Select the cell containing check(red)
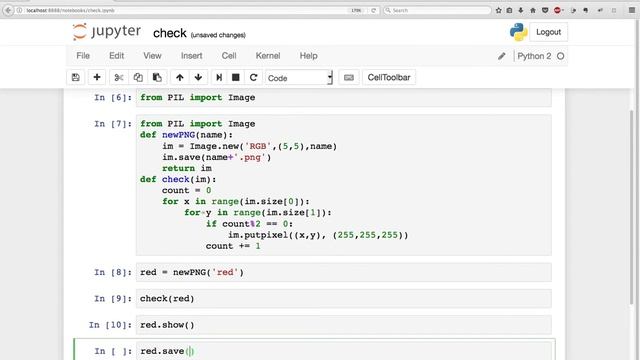640x360 pixels. [344, 299]
